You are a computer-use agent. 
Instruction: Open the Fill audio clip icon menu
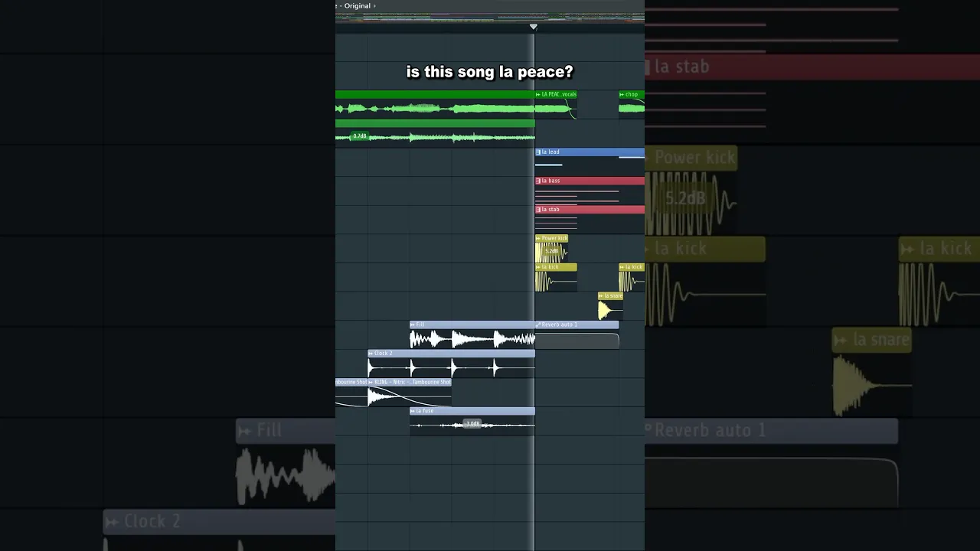[413, 324]
